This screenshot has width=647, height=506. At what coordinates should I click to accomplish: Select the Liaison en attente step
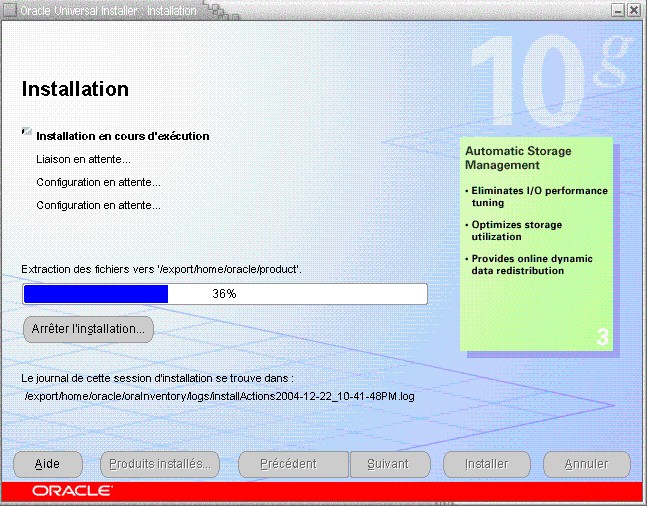click(x=83, y=159)
